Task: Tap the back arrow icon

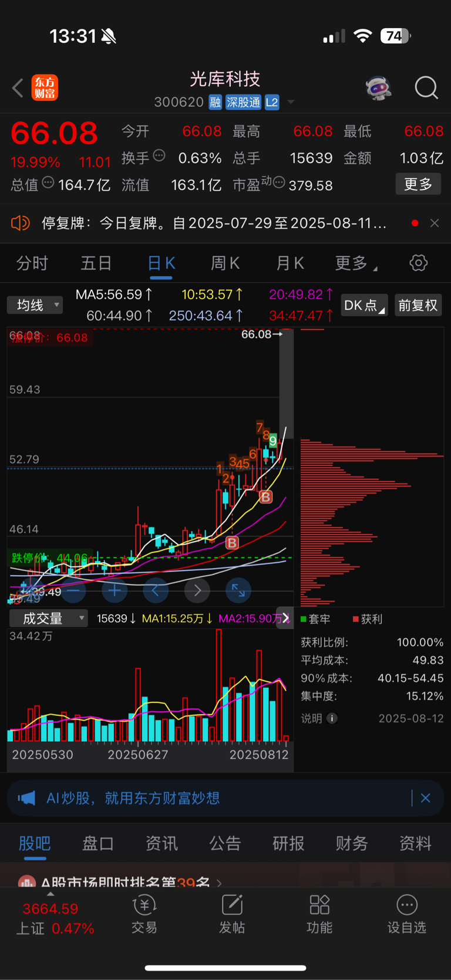Action: point(18,89)
